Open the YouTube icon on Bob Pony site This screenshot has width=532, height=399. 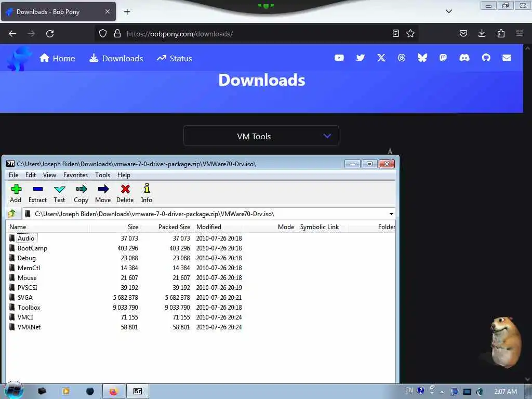(x=339, y=58)
